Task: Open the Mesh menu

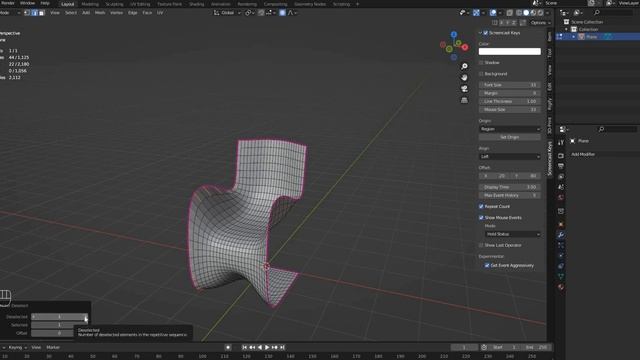Action: [100, 13]
